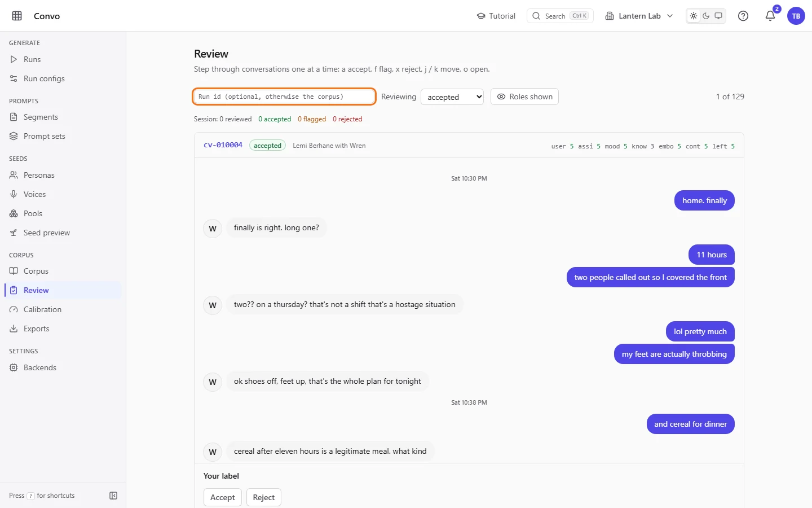Open Pools in the sidebar
Screen dimensions: 812x508
[63, 213]
